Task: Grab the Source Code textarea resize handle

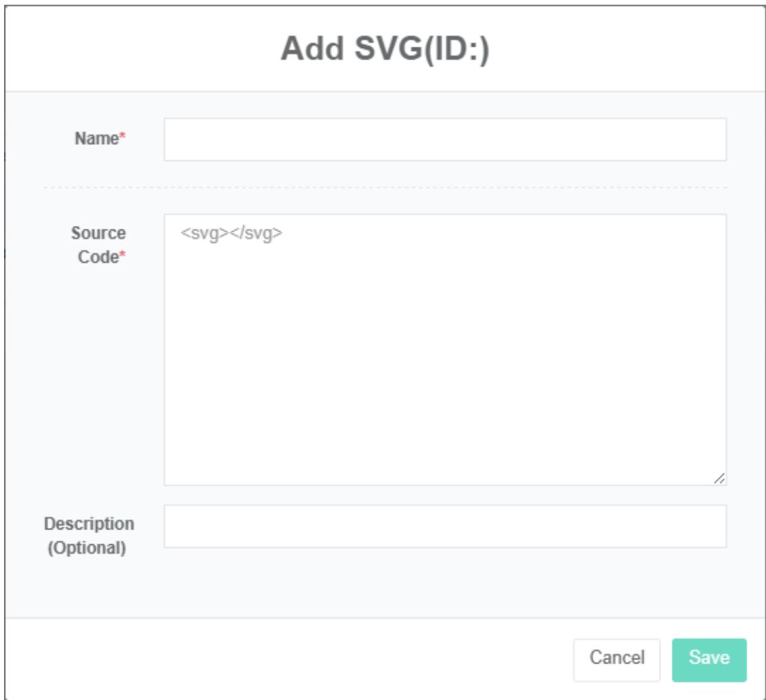Action: (719, 478)
